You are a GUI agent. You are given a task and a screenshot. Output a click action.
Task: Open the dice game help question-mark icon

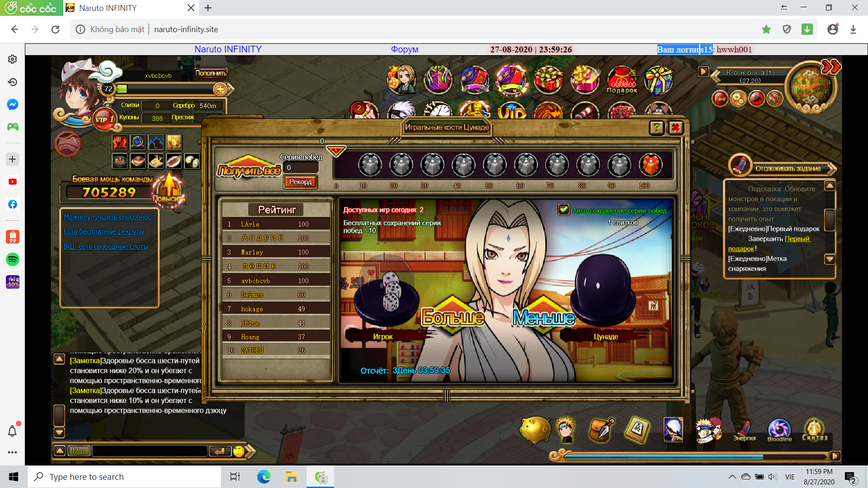(x=656, y=128)
